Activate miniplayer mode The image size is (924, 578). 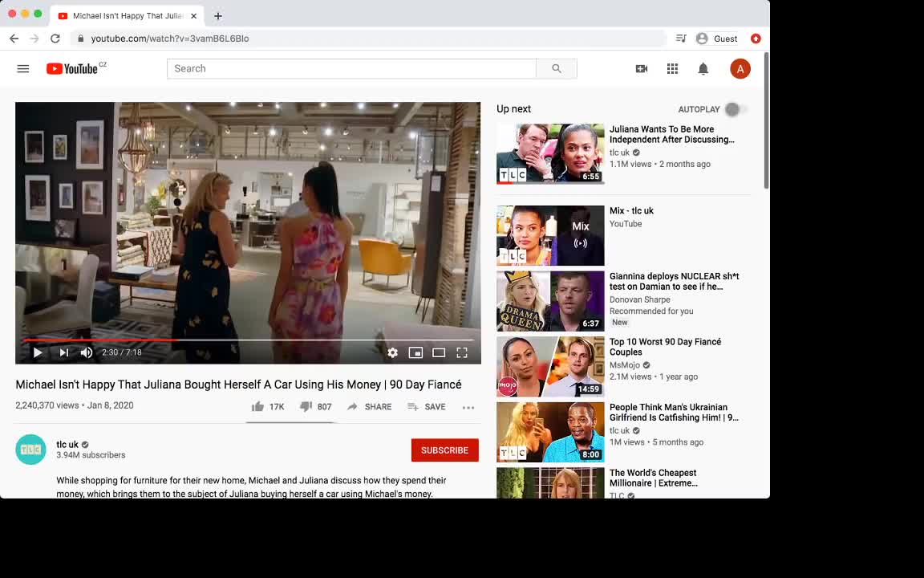415,352
